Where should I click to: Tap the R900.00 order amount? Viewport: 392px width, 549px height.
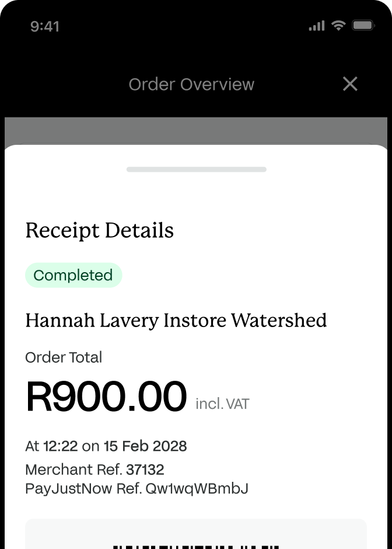pos(106,397)
